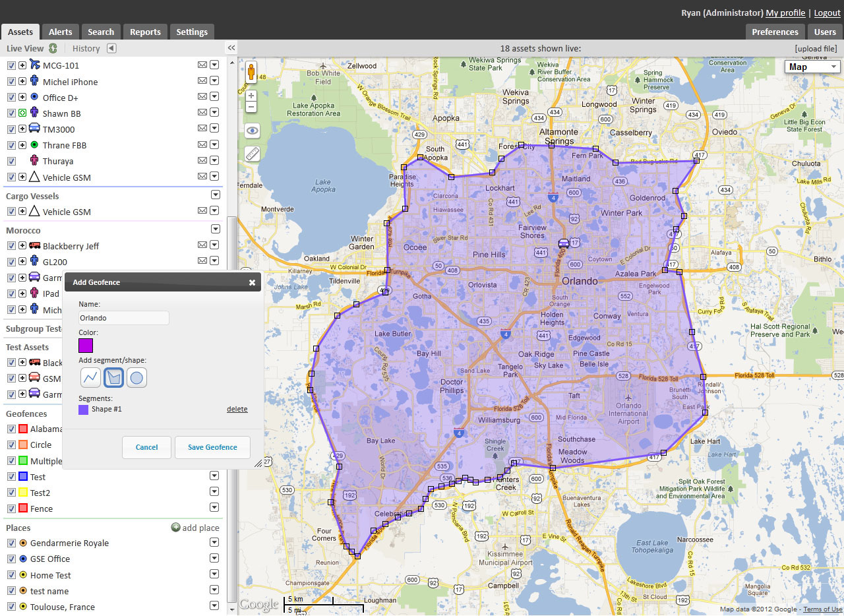Image resolution: width=844 pixels, height=616 pixels.
Task: Click the Live View refresh icon
Action: pos(53,48)
